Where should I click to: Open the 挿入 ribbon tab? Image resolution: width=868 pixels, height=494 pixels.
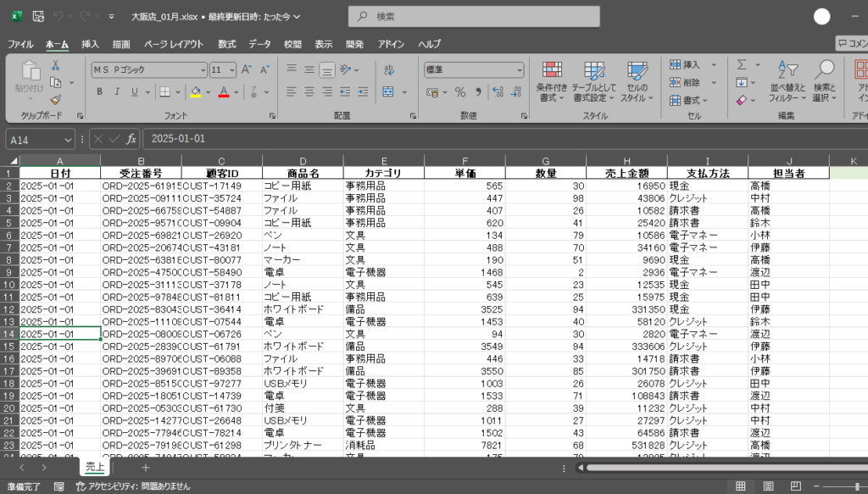[x=90, y=44]
